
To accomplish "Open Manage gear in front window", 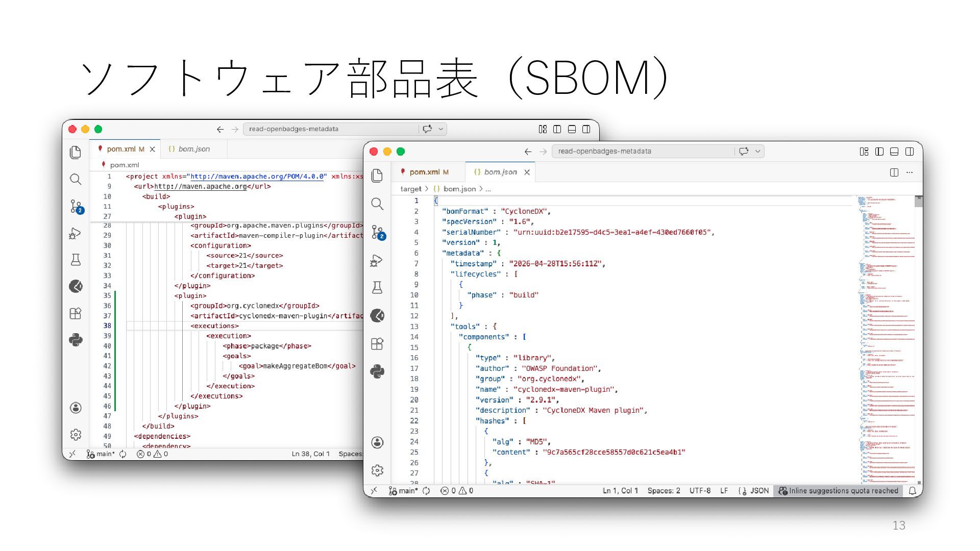I will (377, 470).
